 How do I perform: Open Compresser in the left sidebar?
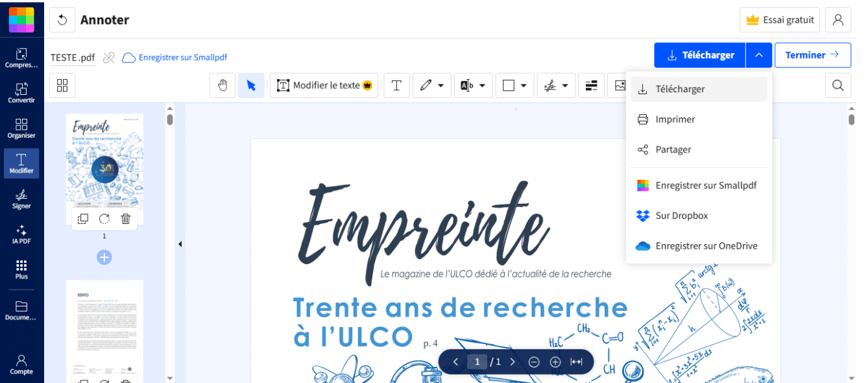(x=21, y=58)
